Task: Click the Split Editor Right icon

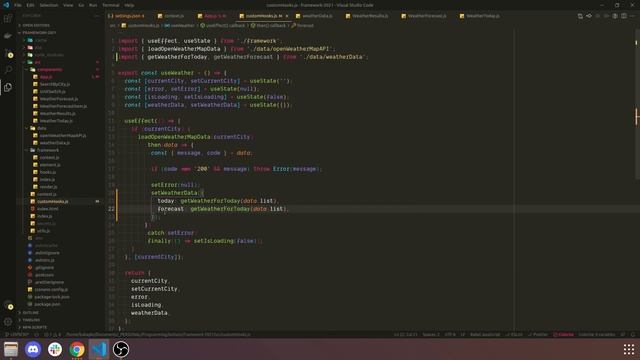Action: 624,16
